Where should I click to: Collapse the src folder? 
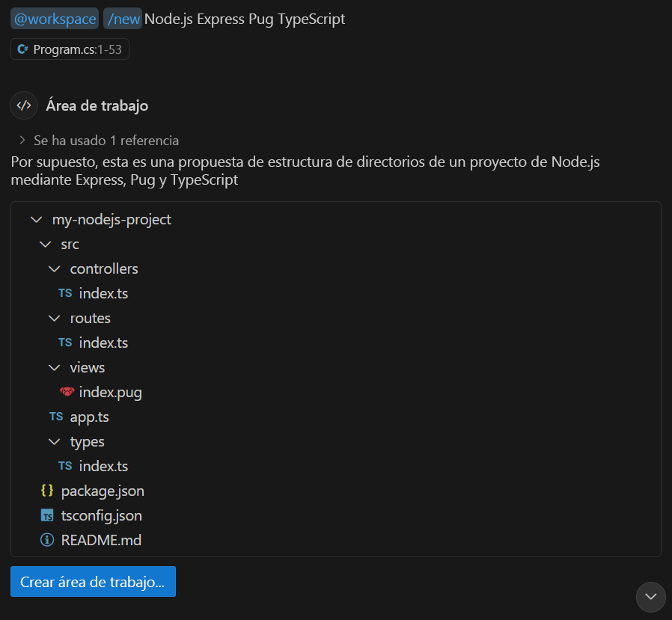point(45,244)
